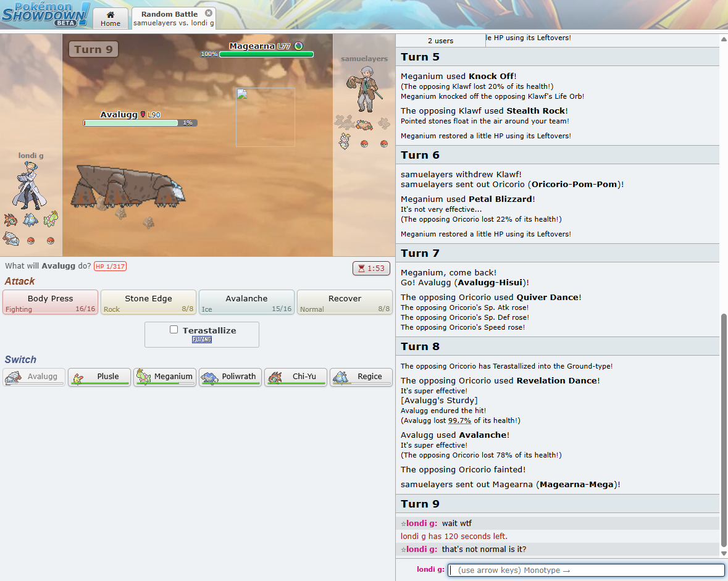Screen dimensions: 728x581
Task: Click londi g's trainer sprite
Action: pyautogui.click(x=29, y=186)
